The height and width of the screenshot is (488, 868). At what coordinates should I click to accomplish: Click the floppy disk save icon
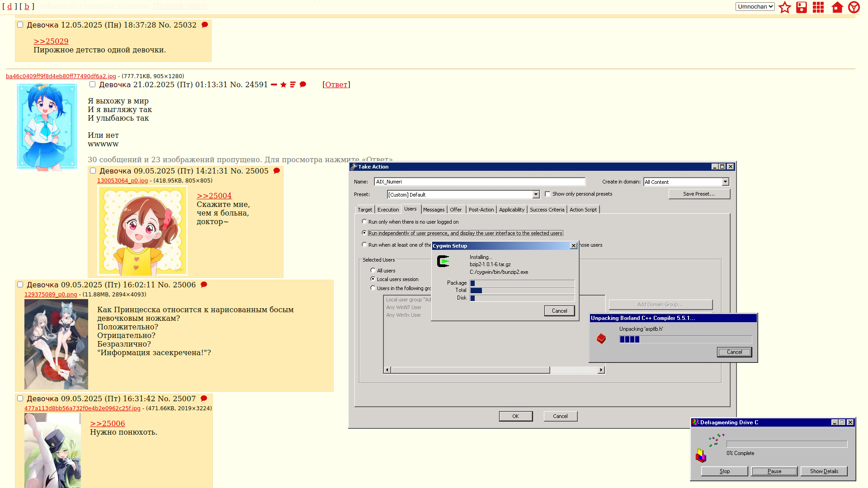802,7
